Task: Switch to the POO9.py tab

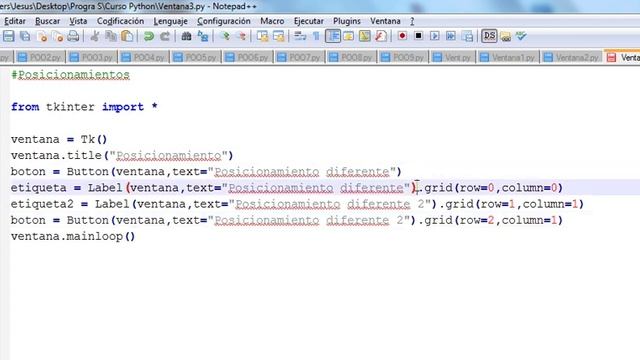Action: [402, 58]
